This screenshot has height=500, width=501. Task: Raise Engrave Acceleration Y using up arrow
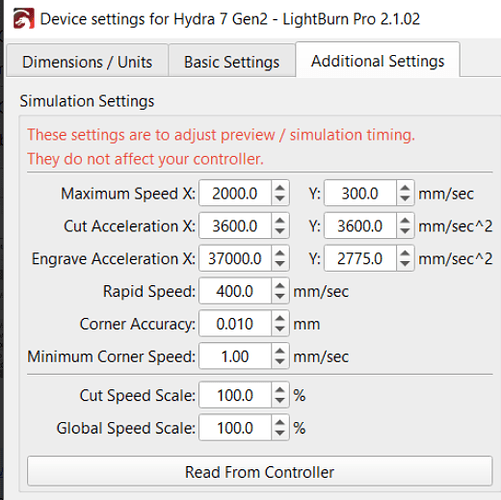[405, 252]
